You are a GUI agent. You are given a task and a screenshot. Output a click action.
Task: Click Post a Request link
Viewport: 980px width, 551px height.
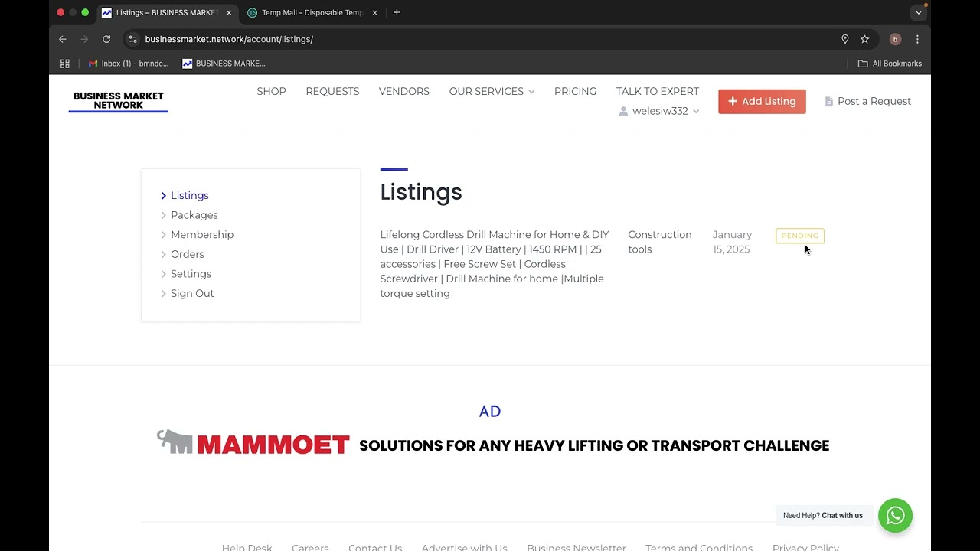[x=868, y=101]
